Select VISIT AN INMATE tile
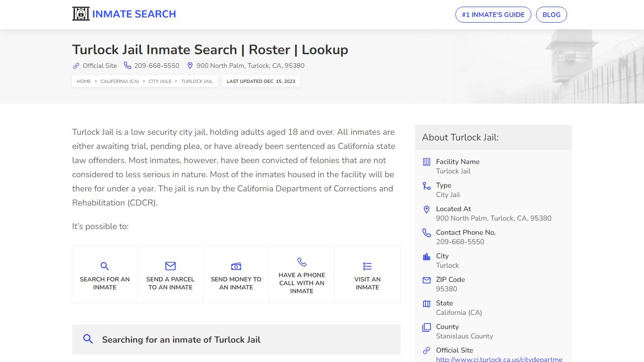The width and height of the screenshot is (644, 362). tap(367, 274)
